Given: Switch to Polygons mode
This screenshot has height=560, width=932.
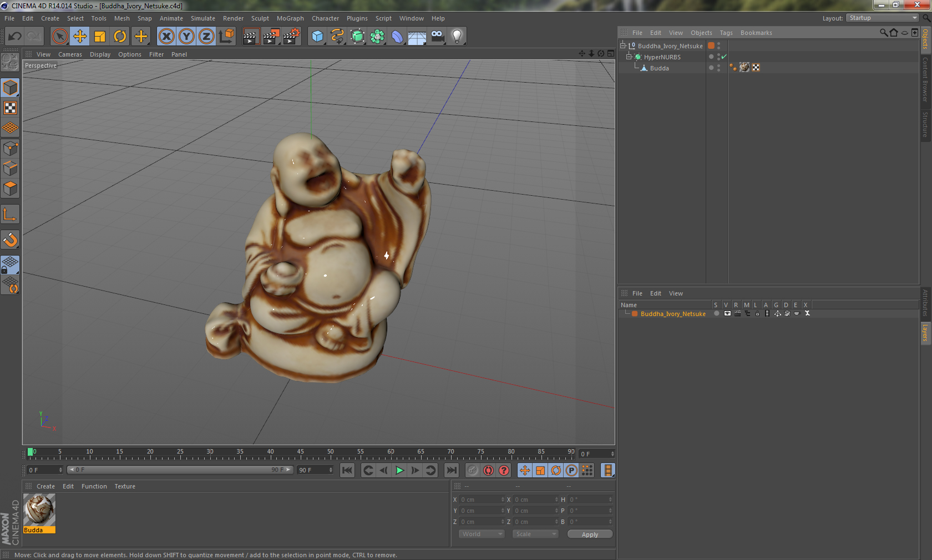Looking at the screenshot, I should (x=11, y=189).
